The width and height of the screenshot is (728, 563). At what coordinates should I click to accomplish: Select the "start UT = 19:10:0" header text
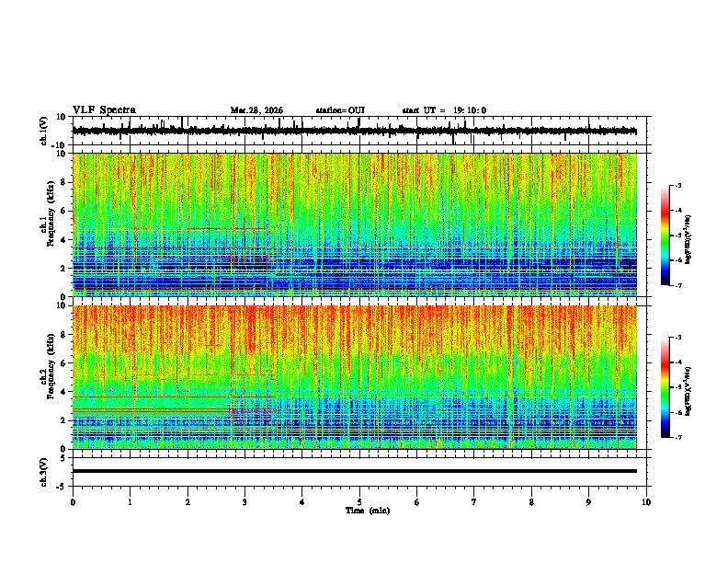[444, 110]
